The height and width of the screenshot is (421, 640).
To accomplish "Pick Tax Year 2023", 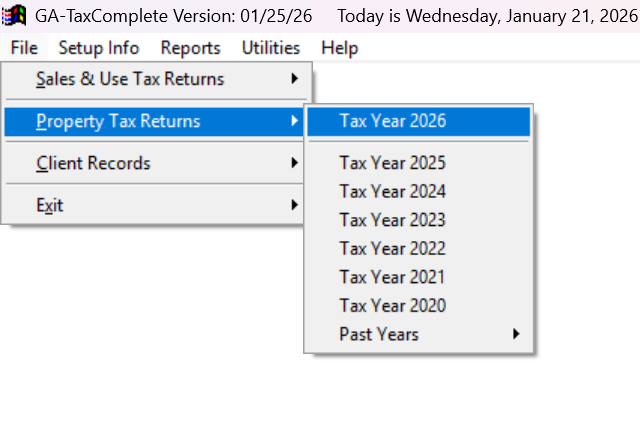I will (x=392, y=220).
